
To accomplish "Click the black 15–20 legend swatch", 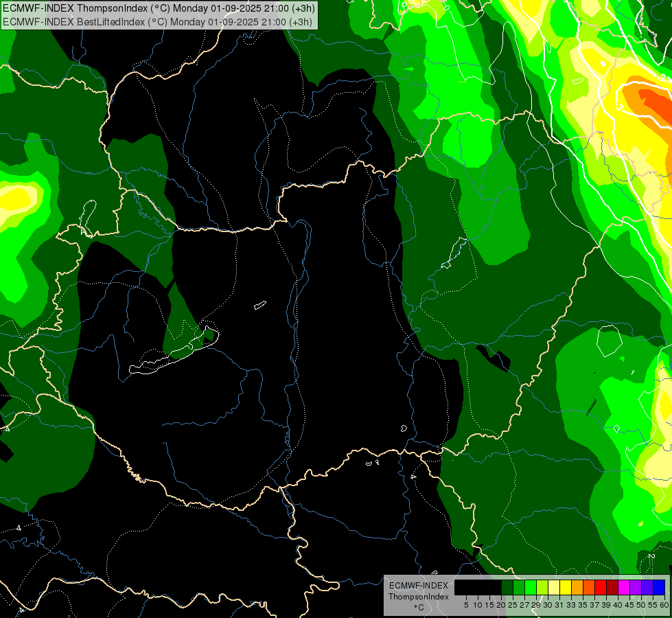I will [496, 587].
